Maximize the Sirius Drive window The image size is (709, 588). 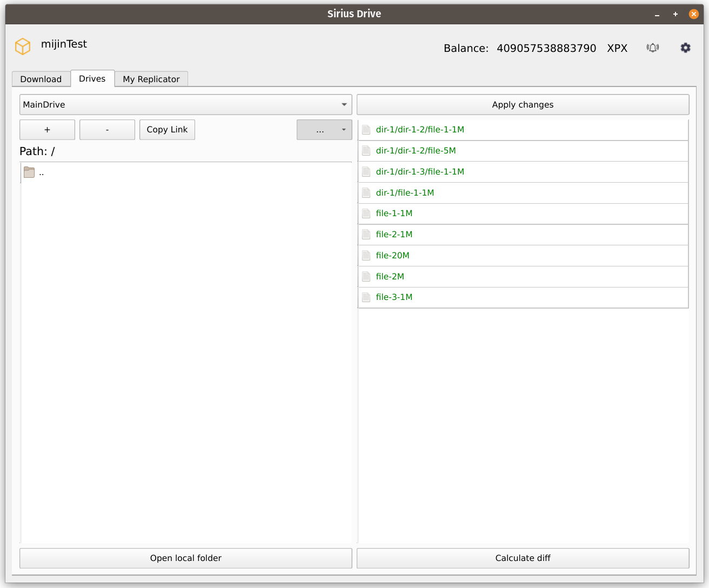coord(675,15)
